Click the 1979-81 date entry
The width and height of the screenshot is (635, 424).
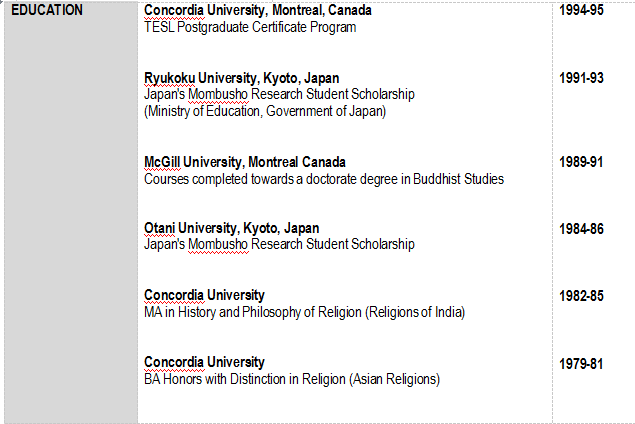click(x=581, y=363)
